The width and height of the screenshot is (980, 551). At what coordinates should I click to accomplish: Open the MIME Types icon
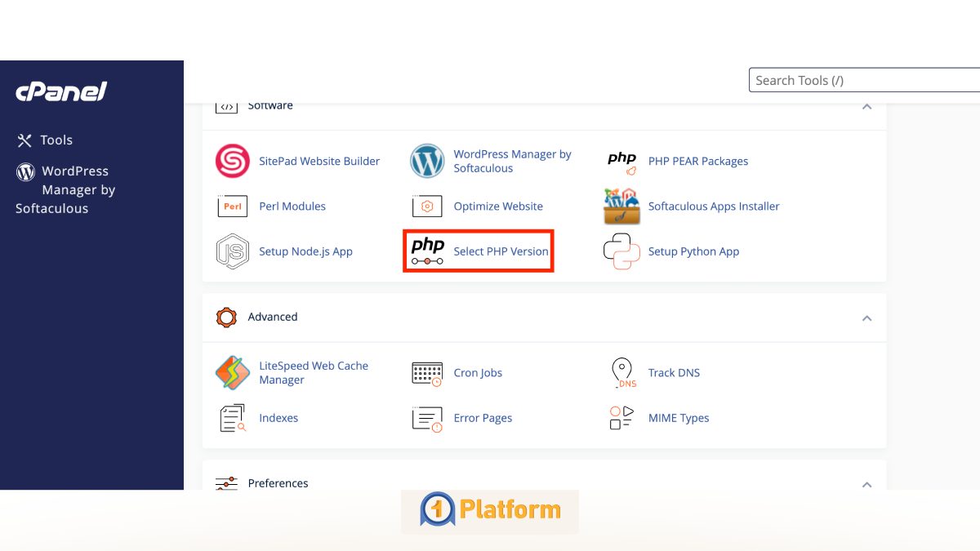(622, 417)
